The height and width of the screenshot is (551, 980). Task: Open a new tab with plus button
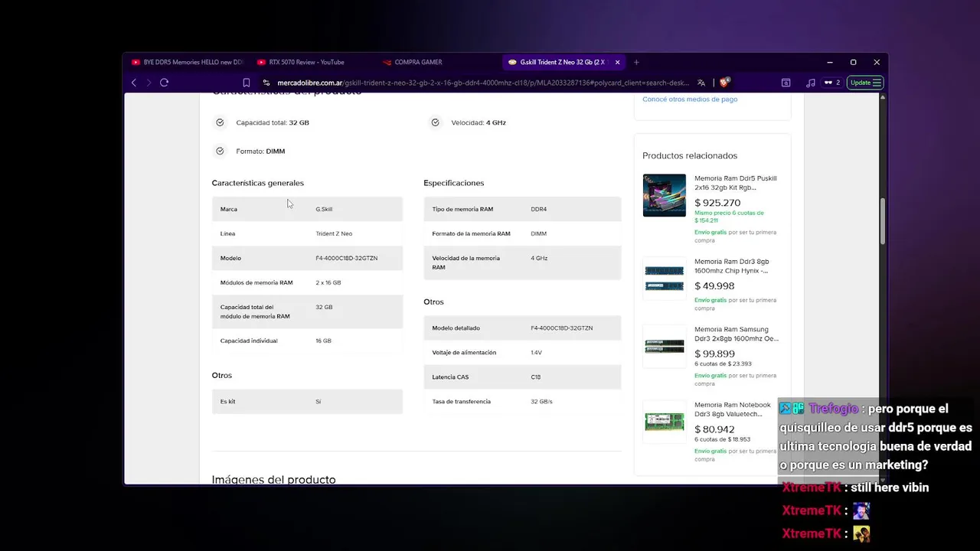click(636, 62)
